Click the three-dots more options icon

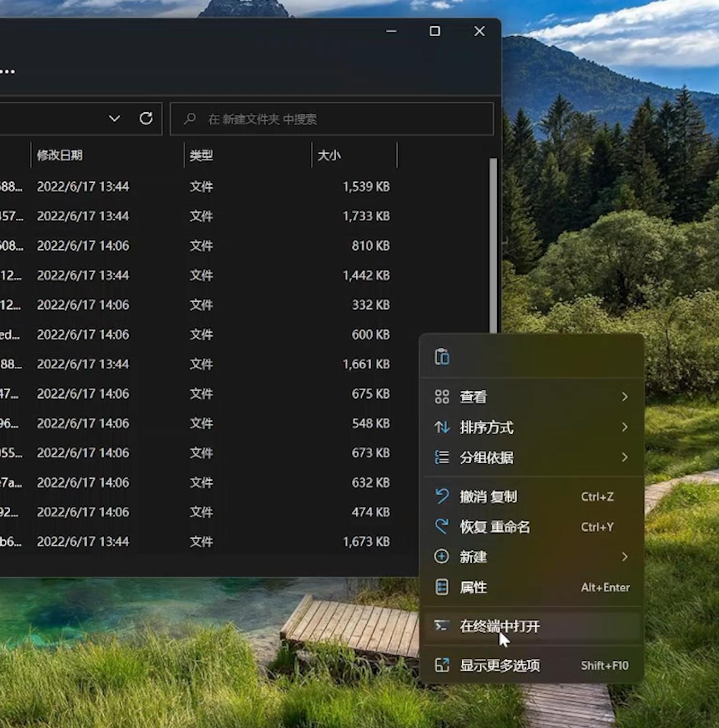coord(7,71)
